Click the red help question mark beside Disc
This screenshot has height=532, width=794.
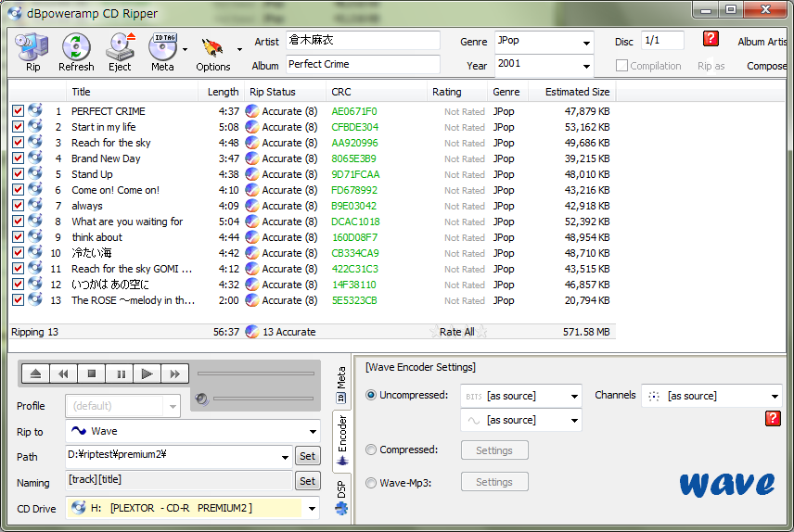[x=711, y=39]
